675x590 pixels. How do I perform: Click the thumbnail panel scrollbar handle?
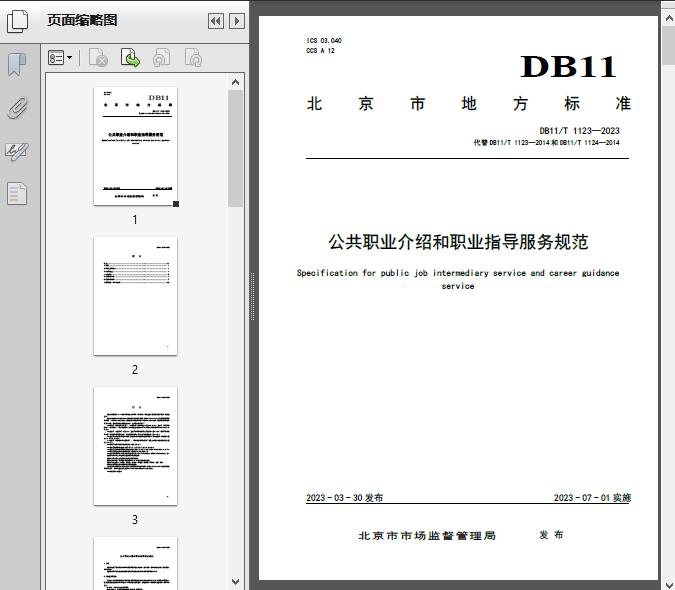tap(235, 148)
